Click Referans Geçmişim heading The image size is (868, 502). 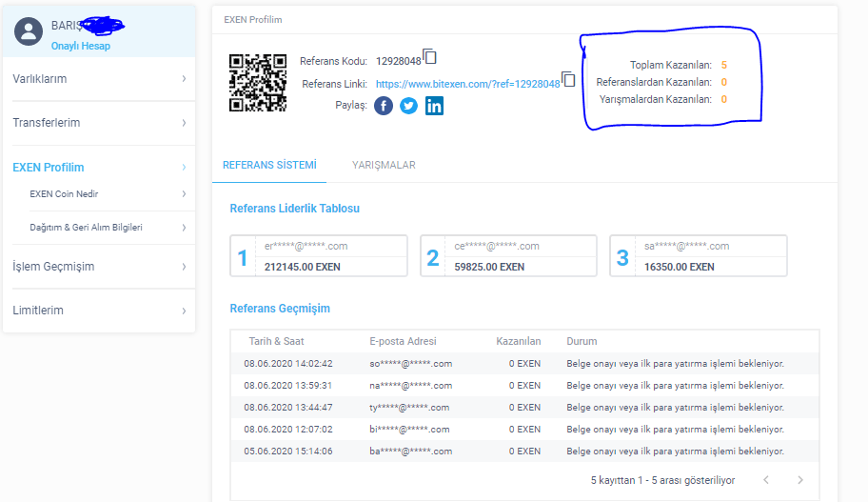(280, 309)
